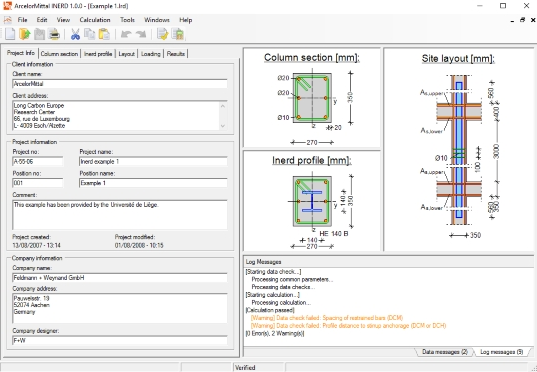This screenshot has width=537, height=372.
Task: Select the stirrup anchorage warning line
Action: point(348,325)
